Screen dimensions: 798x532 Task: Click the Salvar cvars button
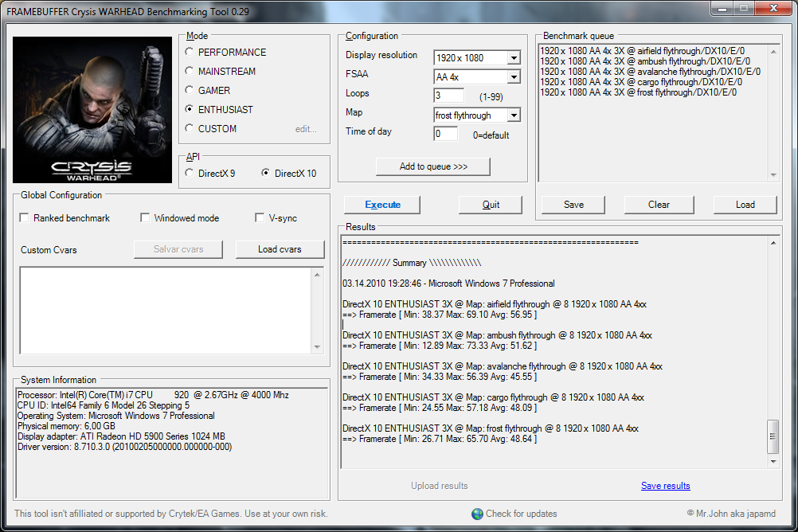click(178, 249)
